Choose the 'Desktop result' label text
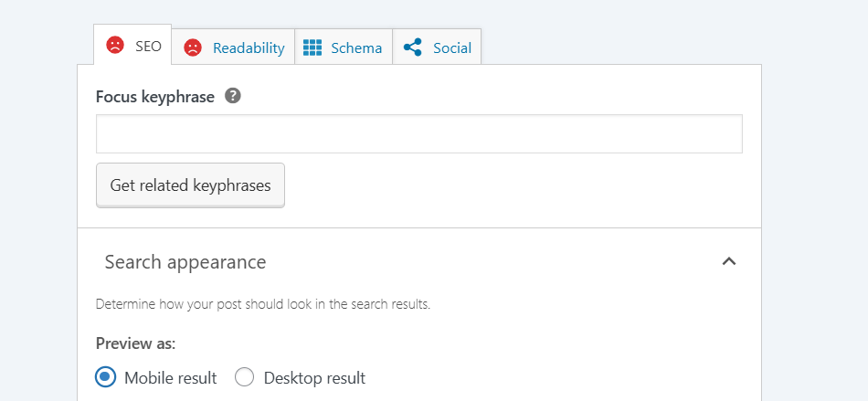Image resolution: width=868 pixels, height=401 pixels. coord(314,378)
